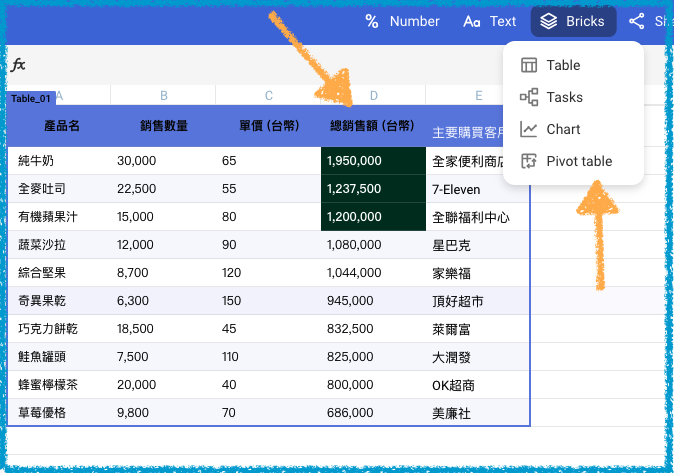
Task: Open the Bricks layers icon menu
Action: (549, 21)
